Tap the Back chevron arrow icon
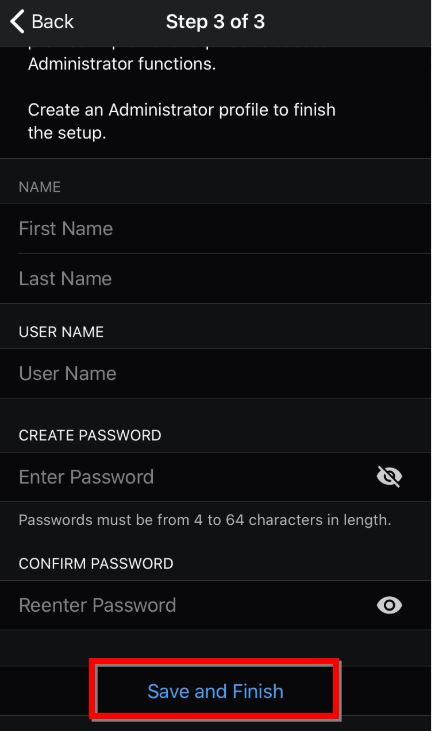 pos(17,22)
